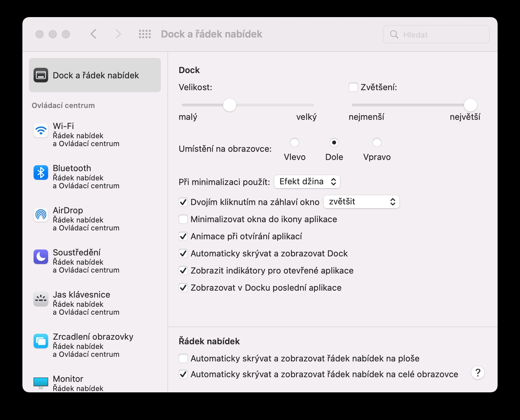
Task: Toggle Automaticky skrývat a zobrazovat Dock
Action: click(183, 253)
